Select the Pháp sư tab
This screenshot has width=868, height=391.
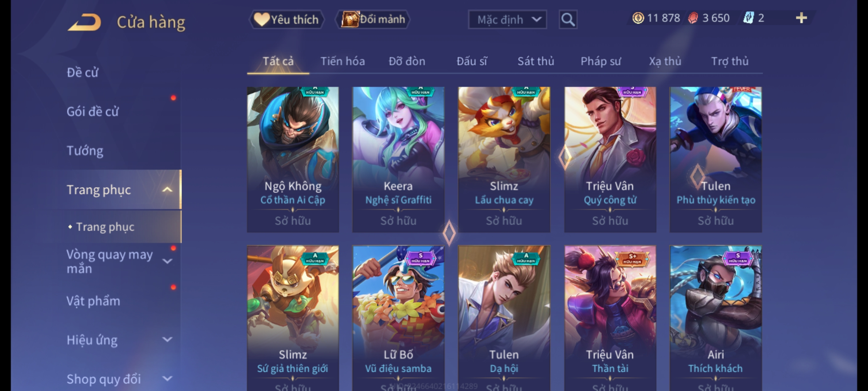600,62
